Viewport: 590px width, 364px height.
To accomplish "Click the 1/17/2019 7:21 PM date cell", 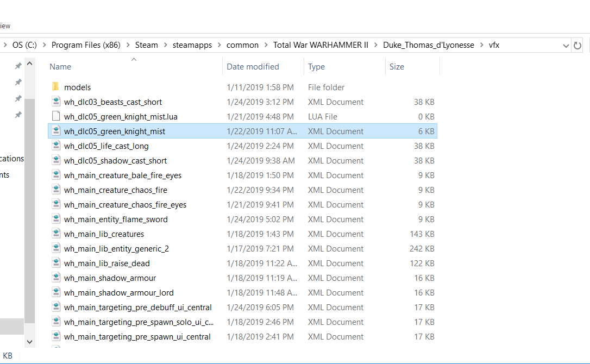I will click(x=260, y=249).
